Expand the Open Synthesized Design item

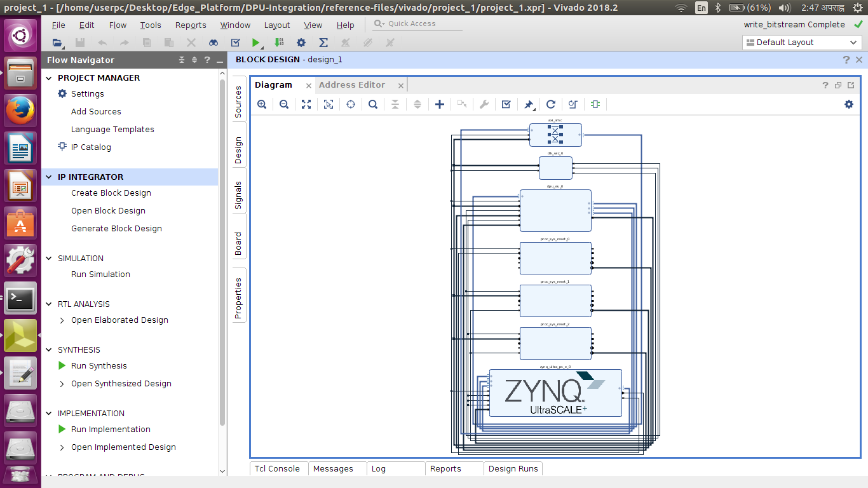[x=62, y=383]
